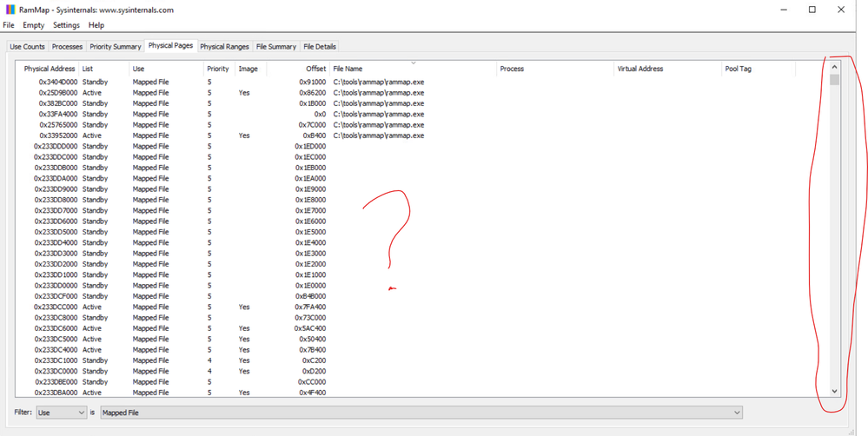This screenshot has width=868, height=436.
Task: Switch to the File Summary tab
Action: 275,47
